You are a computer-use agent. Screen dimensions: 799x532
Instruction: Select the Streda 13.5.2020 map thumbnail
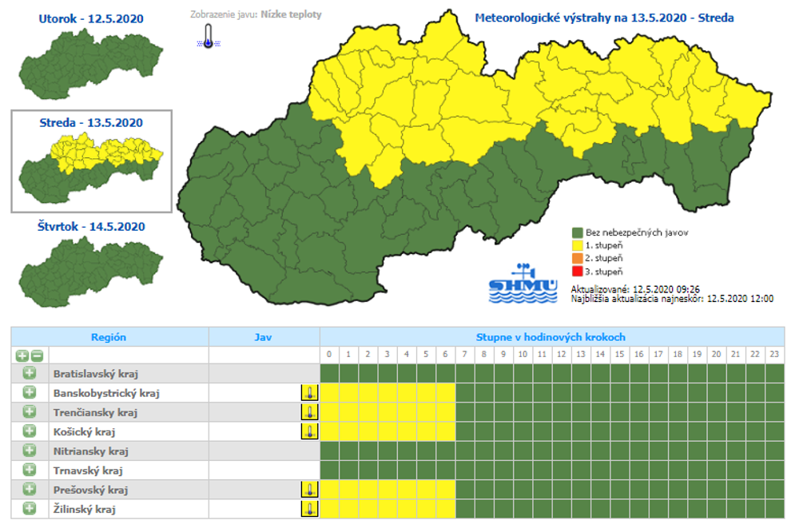pyautogui.click(x=91, y=164)
